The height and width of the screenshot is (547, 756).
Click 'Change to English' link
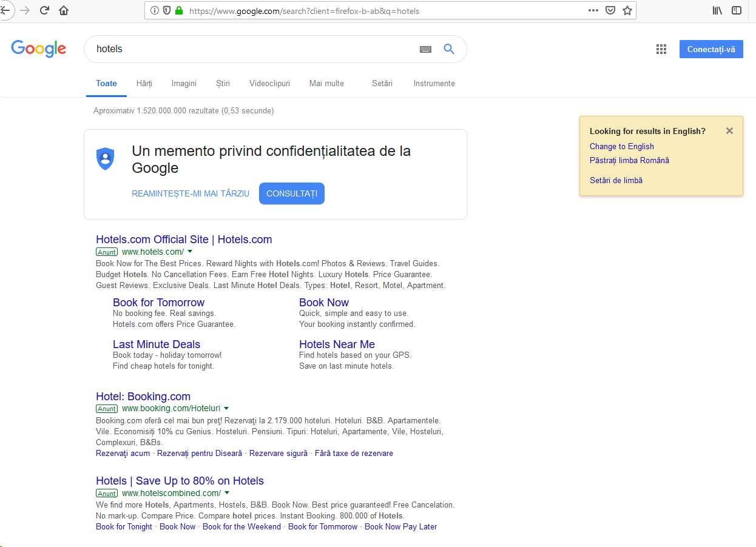(x=621, y=146)
